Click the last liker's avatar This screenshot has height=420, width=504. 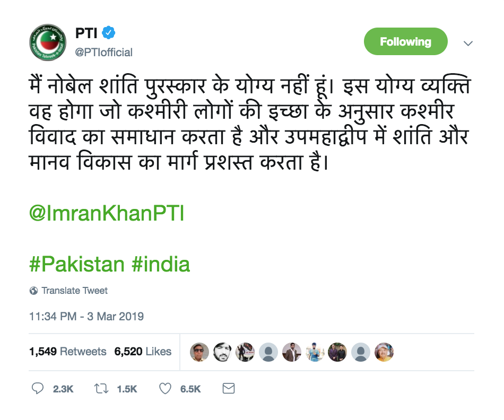click(384, 351)
